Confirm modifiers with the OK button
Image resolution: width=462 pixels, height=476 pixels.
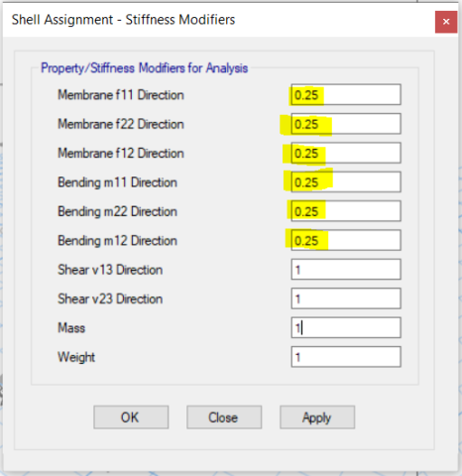pos(131,417)
